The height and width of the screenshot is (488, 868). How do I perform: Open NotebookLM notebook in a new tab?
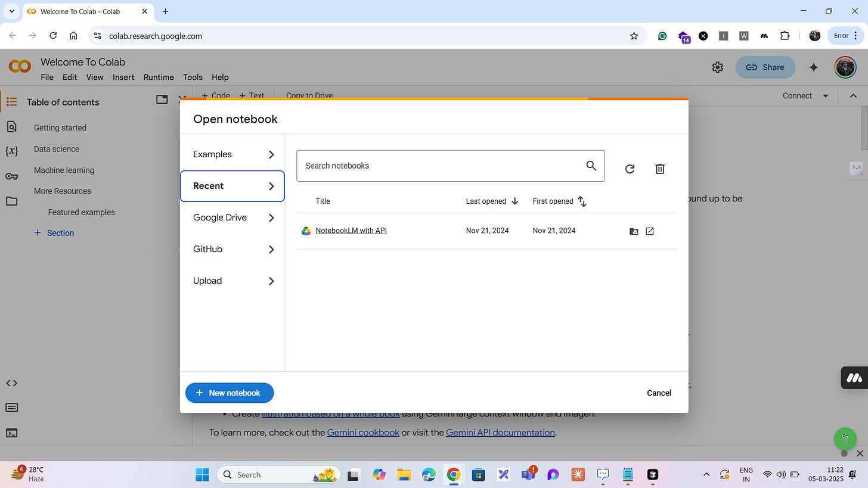[650, 231]
